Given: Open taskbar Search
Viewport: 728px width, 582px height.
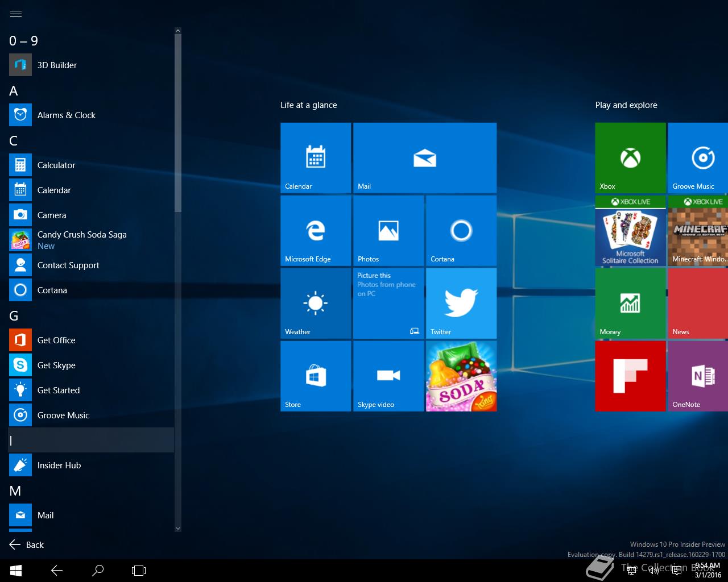Looking at the screenshot, I should (98, 571).
